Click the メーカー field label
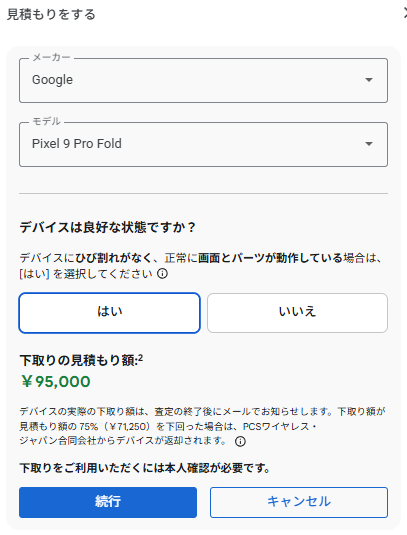Viewport: 407px width, 535px height. [51, 58]
